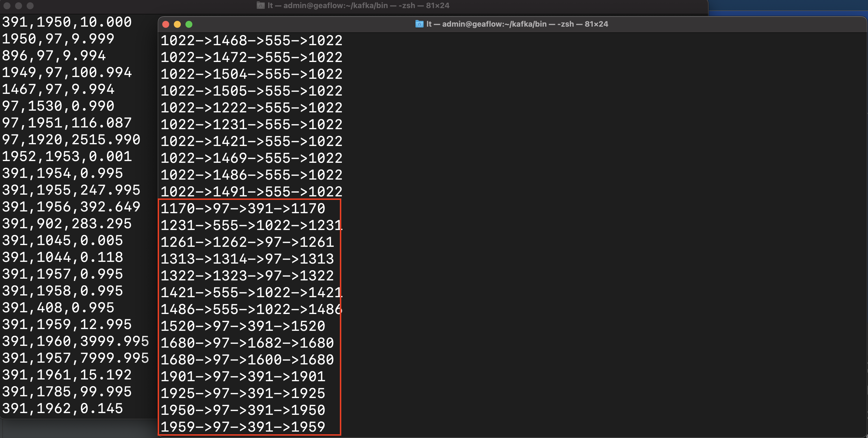Click line '1231->555->1022->1231'
The image size is (868, 438).
pos(251,225)
